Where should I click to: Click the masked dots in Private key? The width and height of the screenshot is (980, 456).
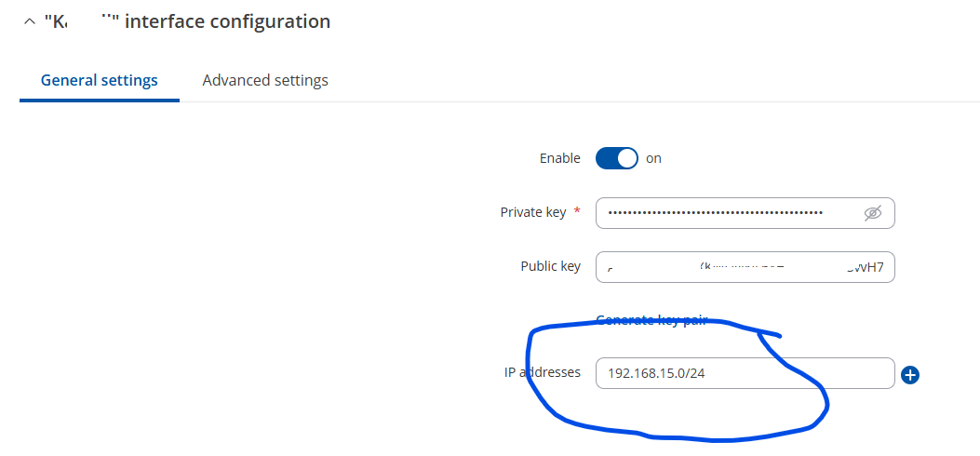click(716, 213)
